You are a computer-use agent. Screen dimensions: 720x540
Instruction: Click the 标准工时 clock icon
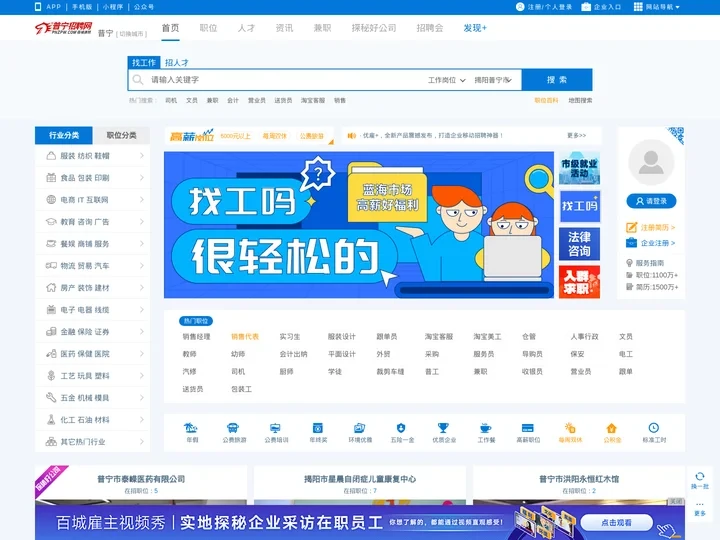coord(653,428)
